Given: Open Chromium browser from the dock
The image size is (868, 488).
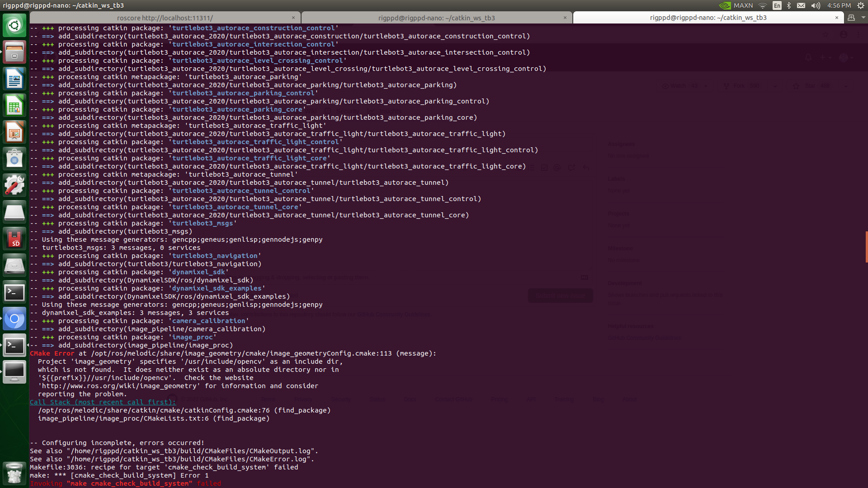Looking at the screenshot, I should click(14, 319).
